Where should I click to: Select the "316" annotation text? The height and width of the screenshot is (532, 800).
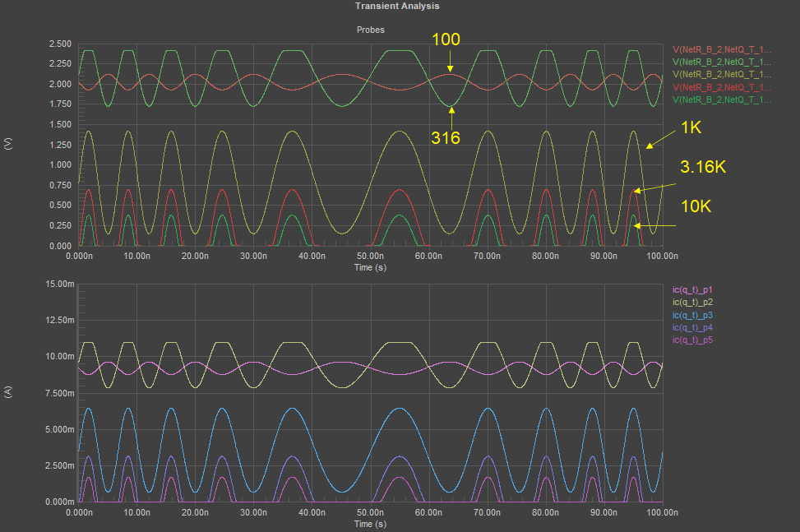pyautogui.click(x=446, y=136)
